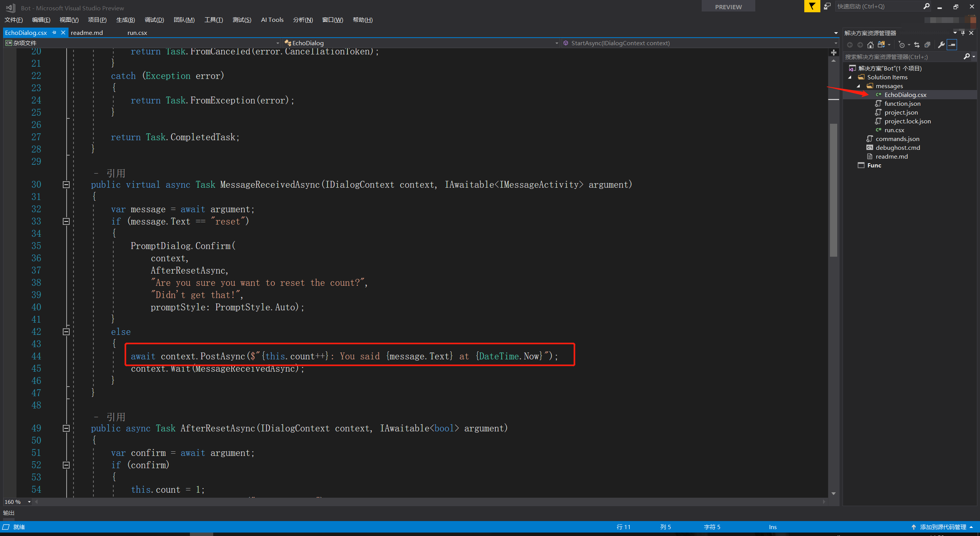The image size is (980, 536).
Task: Click the Switch Views folder icon
Action: click(881, 45)
